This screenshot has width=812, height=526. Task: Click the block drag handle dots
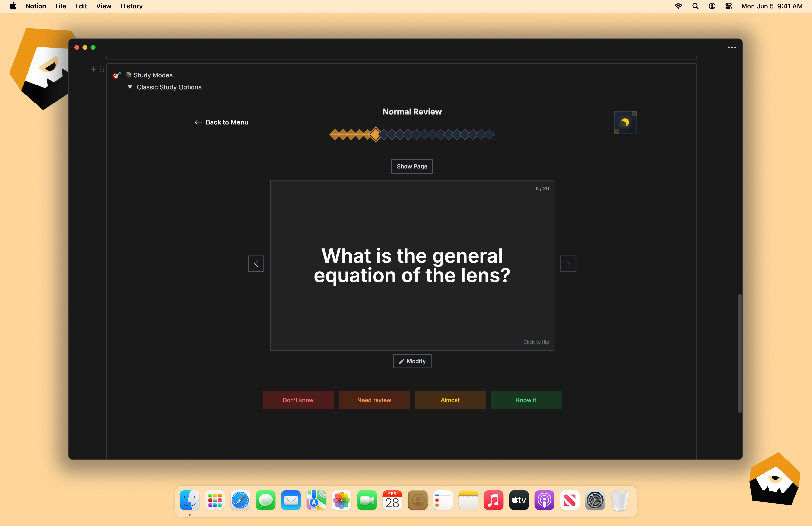pos(102,69)
